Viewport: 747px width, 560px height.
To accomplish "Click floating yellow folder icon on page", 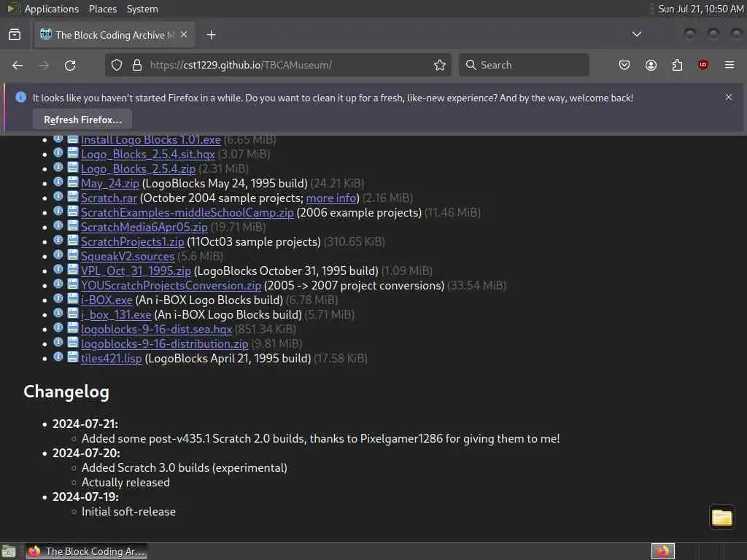I will 721,517.
